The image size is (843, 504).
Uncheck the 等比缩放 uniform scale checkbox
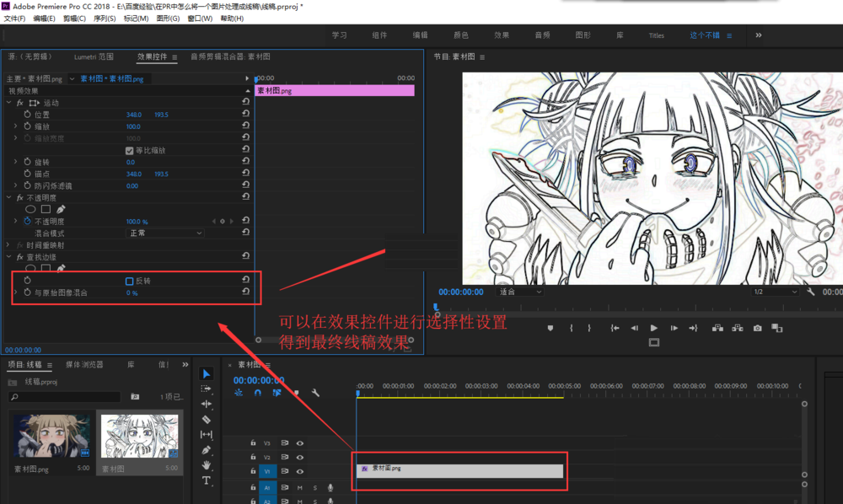click(x=130, y=150)
